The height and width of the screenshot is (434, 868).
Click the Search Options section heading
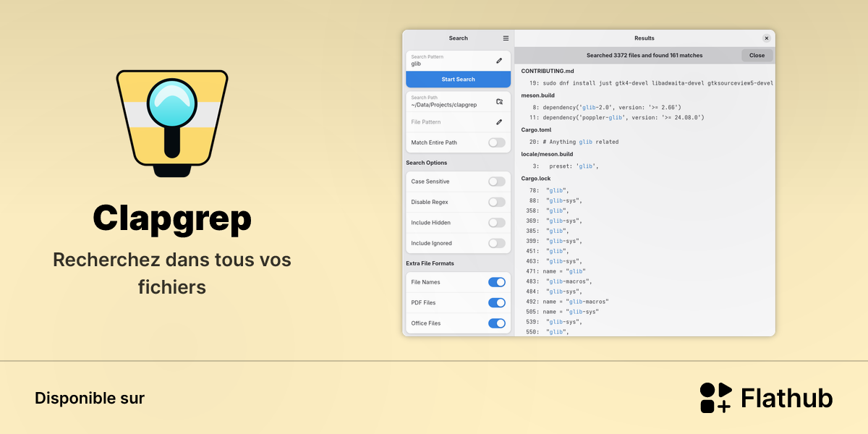(x=427, y=163)
